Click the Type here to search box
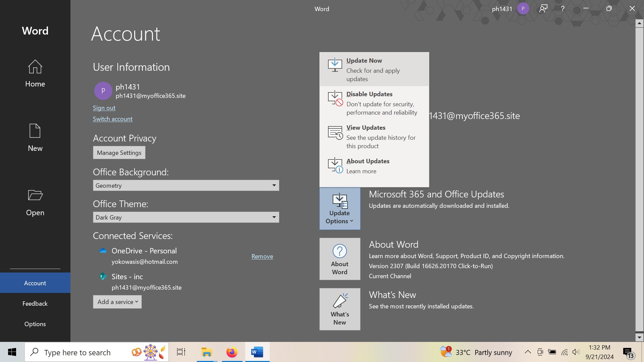Image resolution: width=644 pixels, height=362 pixels. tap(97, 352)
